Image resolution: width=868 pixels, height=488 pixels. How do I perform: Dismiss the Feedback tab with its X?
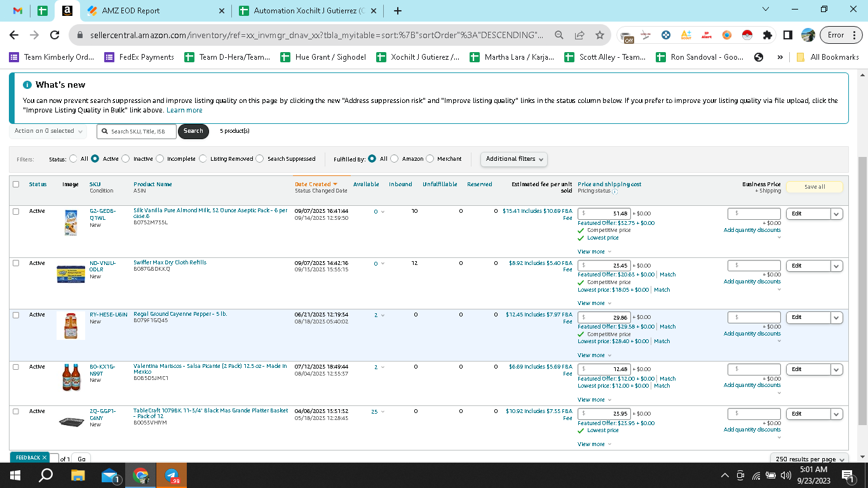[44, 457]
